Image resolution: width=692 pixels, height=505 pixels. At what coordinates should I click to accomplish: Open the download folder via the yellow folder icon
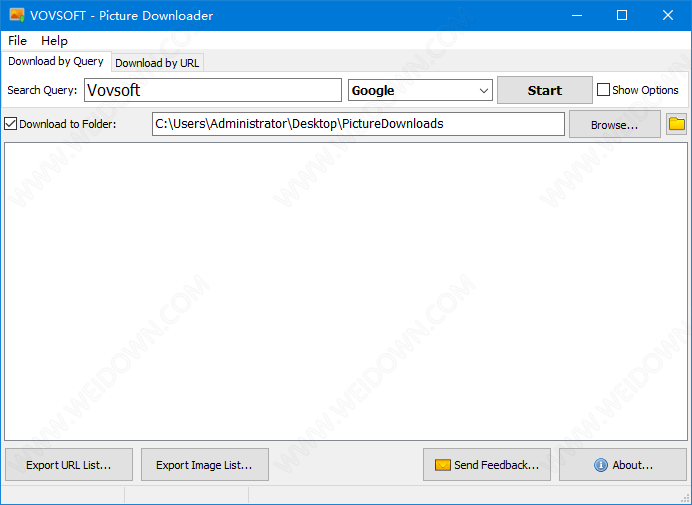(676, 124)
